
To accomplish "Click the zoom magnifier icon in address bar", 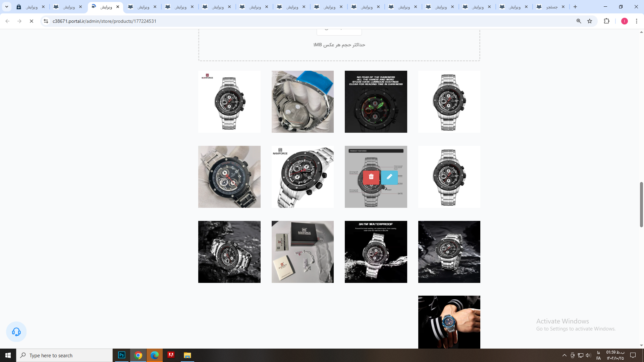I will click(x=579, y=21).
